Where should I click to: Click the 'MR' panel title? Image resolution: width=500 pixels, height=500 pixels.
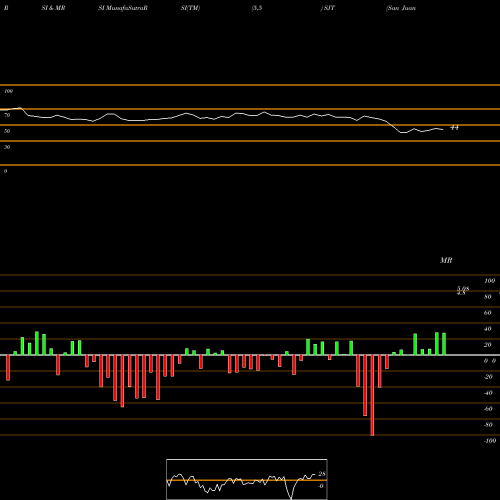tap(446, 260)
